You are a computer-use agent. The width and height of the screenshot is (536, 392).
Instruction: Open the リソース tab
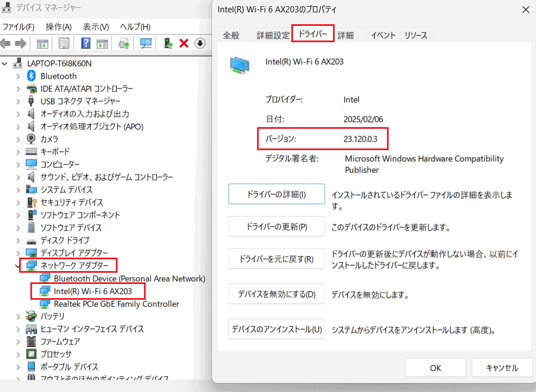416,35
